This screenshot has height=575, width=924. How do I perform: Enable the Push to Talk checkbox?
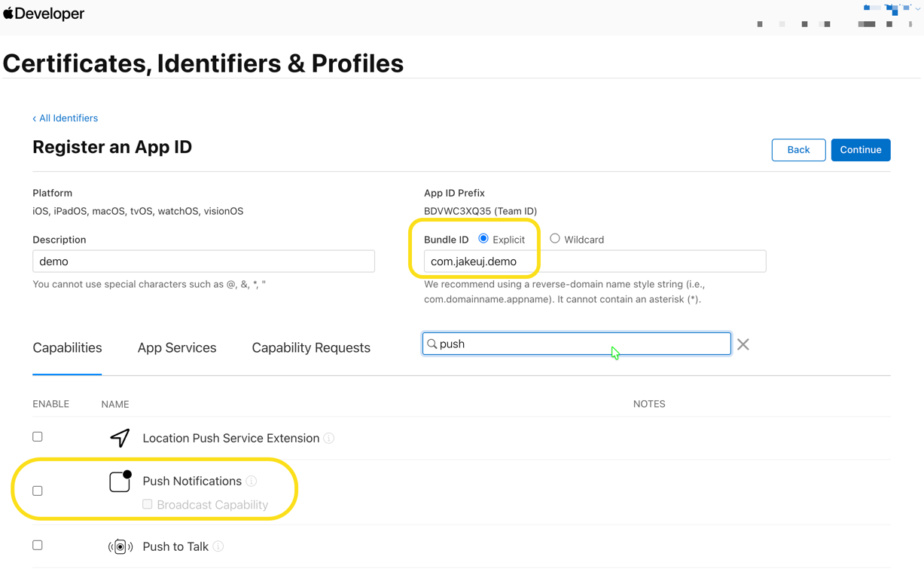click(x=38, y=546)
